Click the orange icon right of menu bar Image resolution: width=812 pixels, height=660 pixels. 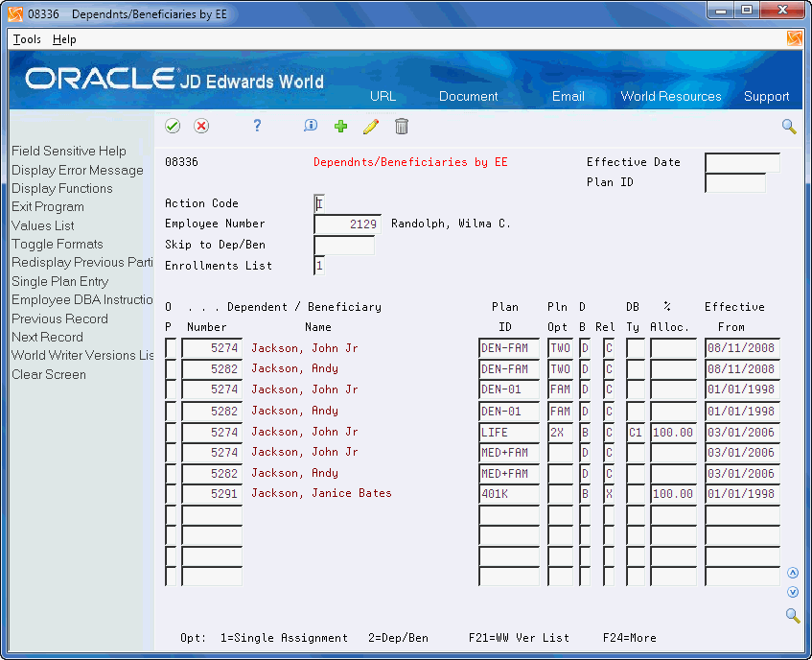pyautogui.click(x=794, y=39)
